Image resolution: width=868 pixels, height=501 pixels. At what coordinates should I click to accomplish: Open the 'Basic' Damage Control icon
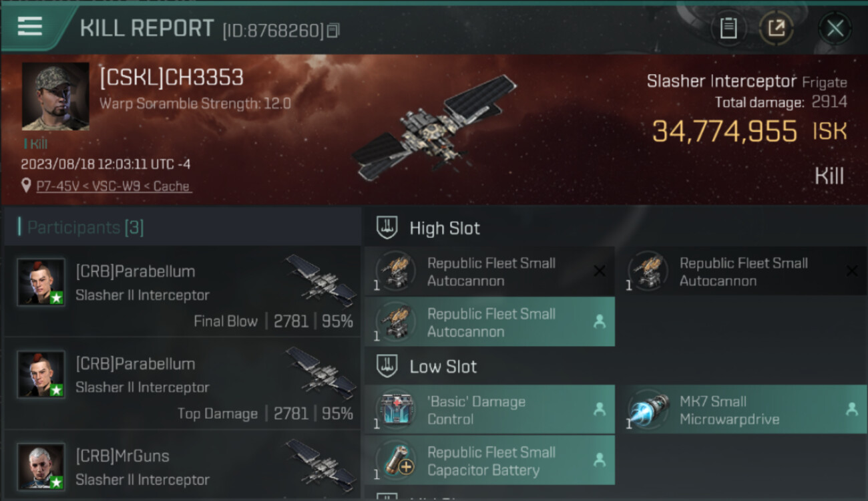[397, 409]
